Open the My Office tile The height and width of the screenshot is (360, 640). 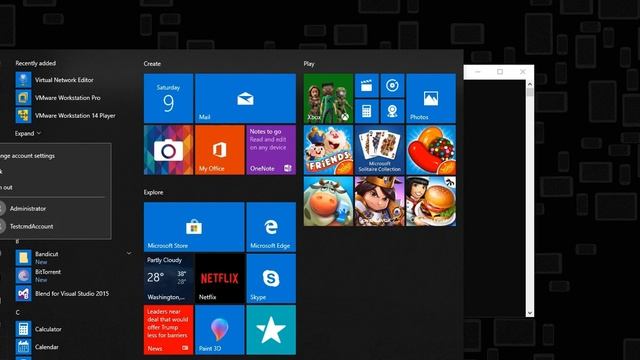220,150
